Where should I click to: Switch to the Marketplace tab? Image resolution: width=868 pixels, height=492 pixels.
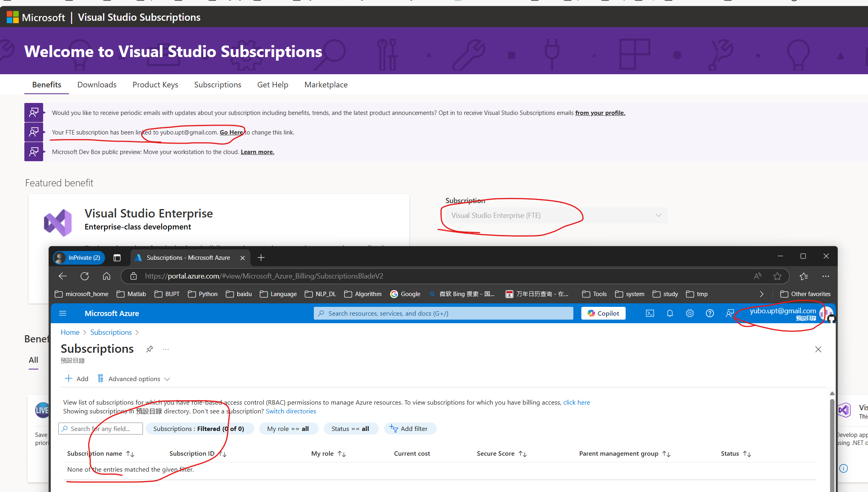point(326,84)
